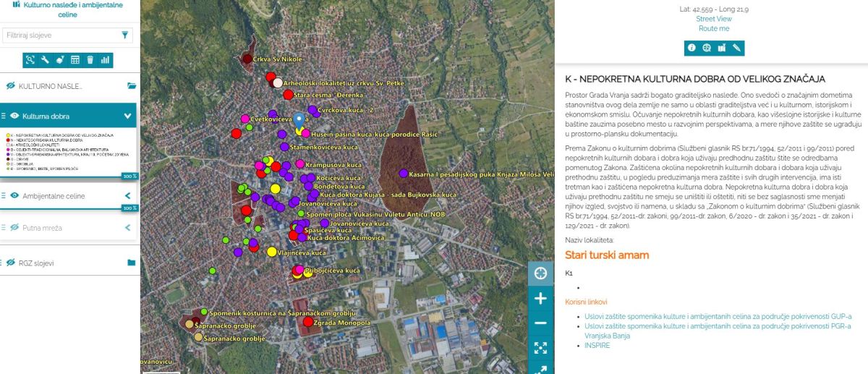Zoom in the map with plus button
The image size is (868, 374).
(540, 298)
